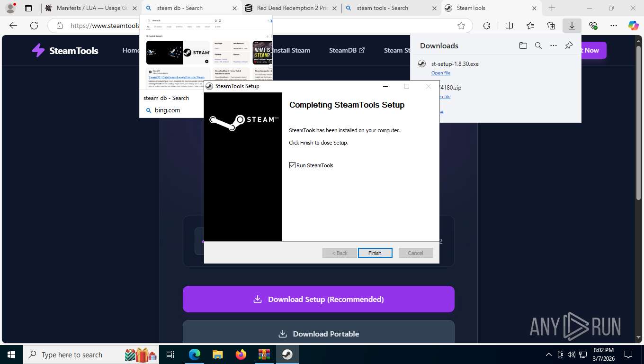Toggle Split screen icon in toolbar
This screenshot has height=364, width=644.
pyautogui.click(x=509, y=26)
